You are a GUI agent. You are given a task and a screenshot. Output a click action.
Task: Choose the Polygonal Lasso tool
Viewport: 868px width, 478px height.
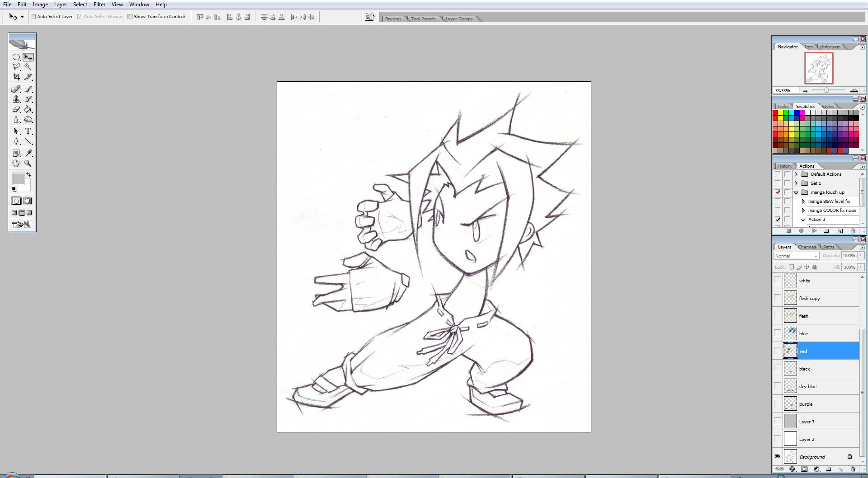(16, 67)
